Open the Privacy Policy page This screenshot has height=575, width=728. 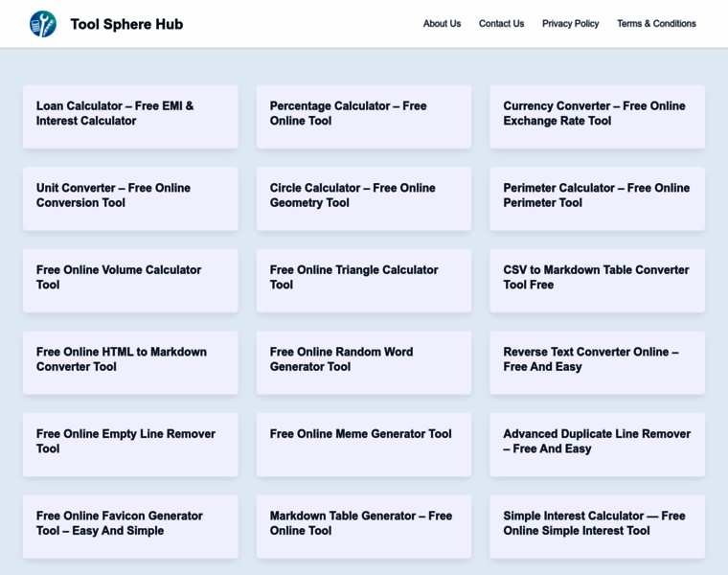click(x=570, y=24)
